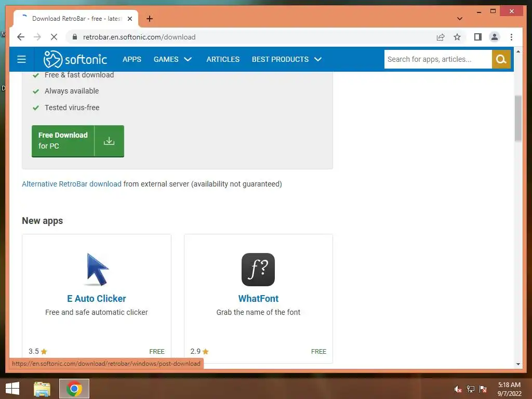Click the page scrollbar thumb

tap(518, 118)
